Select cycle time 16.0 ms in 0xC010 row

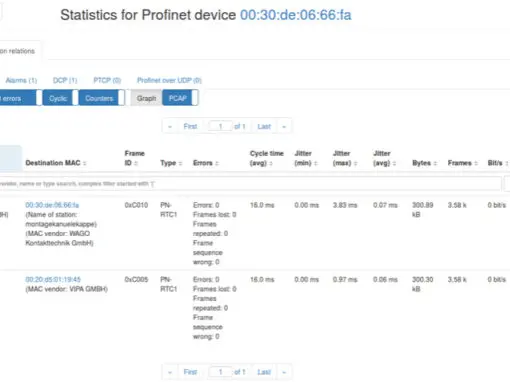[262, 205]
